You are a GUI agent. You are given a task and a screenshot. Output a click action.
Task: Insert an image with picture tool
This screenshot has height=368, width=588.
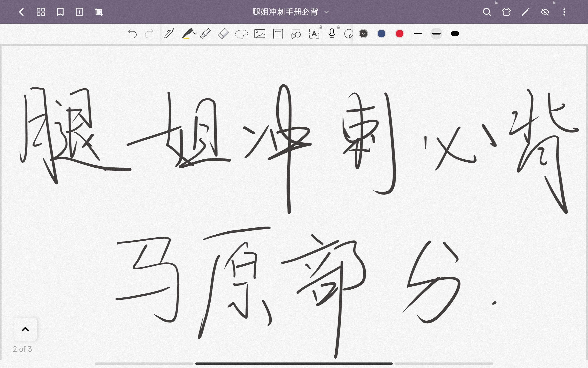tap(260, 34)
